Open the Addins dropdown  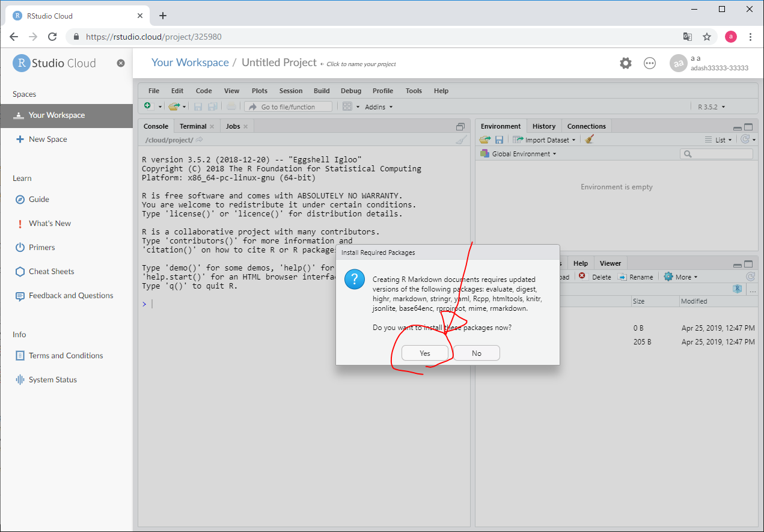(379, 107)
